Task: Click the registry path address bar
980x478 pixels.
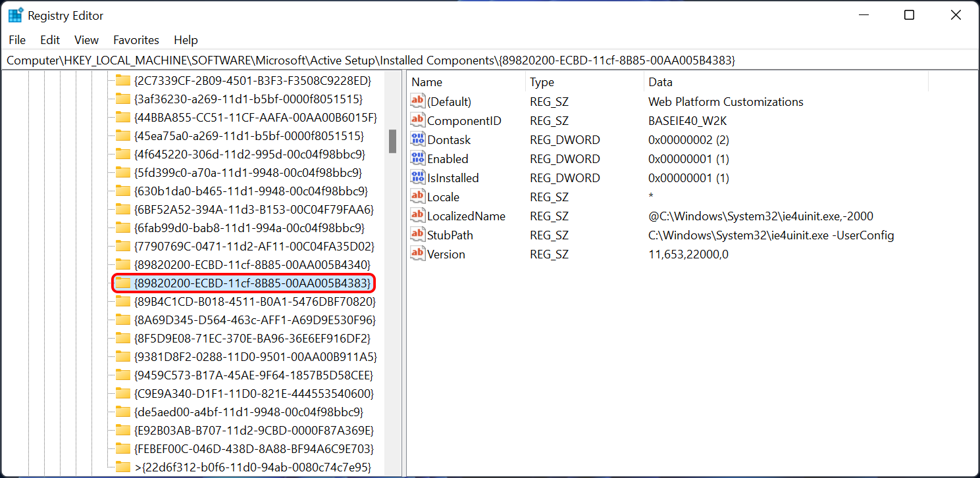Action: pyautogui.click(x=490, y=60)
